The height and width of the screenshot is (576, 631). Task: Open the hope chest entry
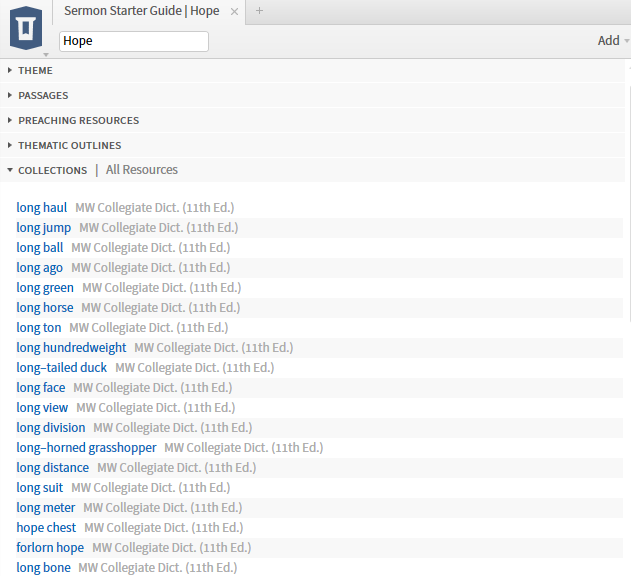click(x=46, y=528)
